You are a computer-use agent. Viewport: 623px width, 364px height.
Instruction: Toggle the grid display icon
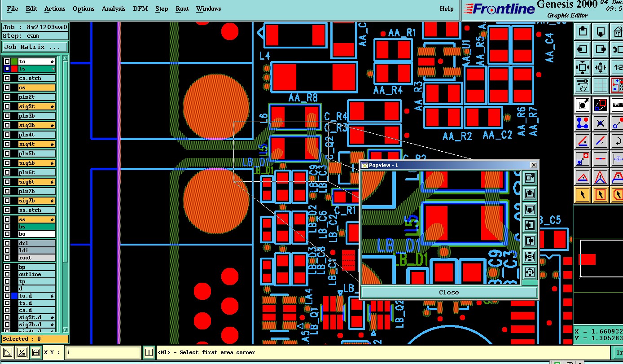tap(601, 84)
